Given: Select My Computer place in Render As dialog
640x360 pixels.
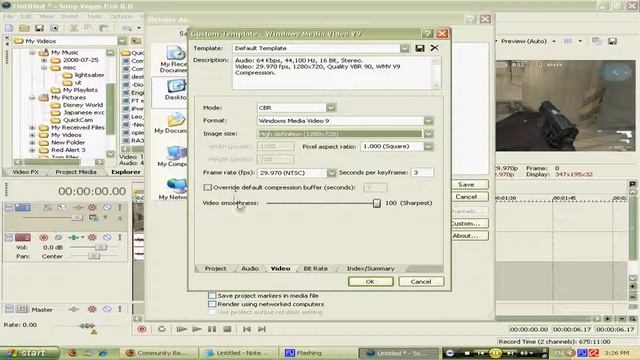Looking at the screenshot, I should 174,156.
